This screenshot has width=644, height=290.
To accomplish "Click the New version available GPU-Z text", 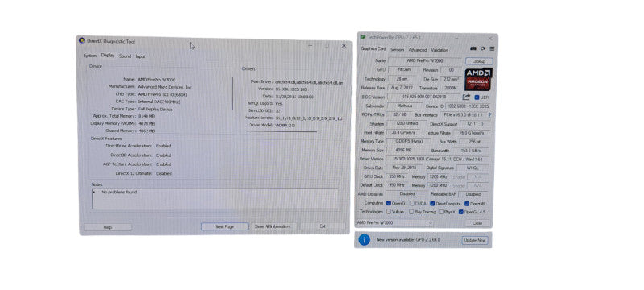I will 409,239.
